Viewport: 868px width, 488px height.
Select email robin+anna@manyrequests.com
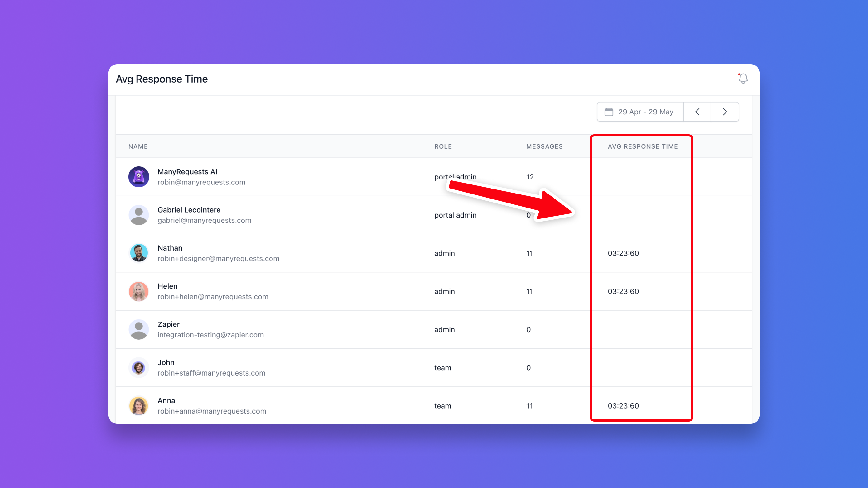[x=212, y=411]
